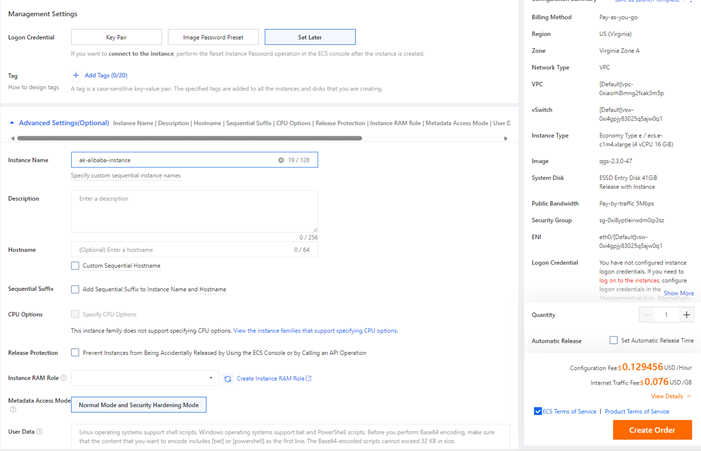701x451 pixels.
Task: Jump to Instance RAM Role anchor tab
Action: pyautogui.click(x=395, y=123)
